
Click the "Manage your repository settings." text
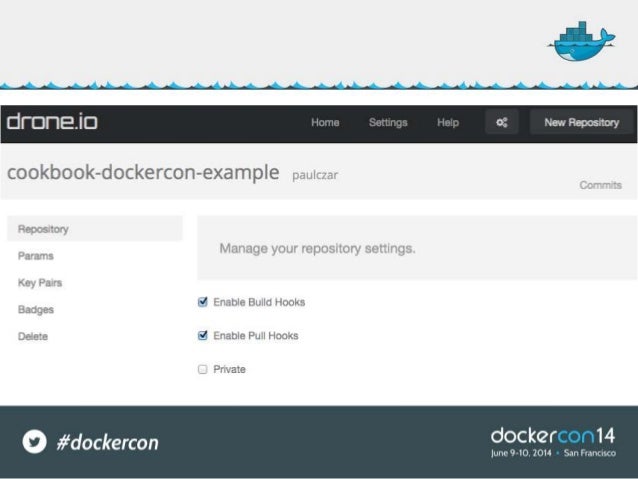click(x=317, y=248)
